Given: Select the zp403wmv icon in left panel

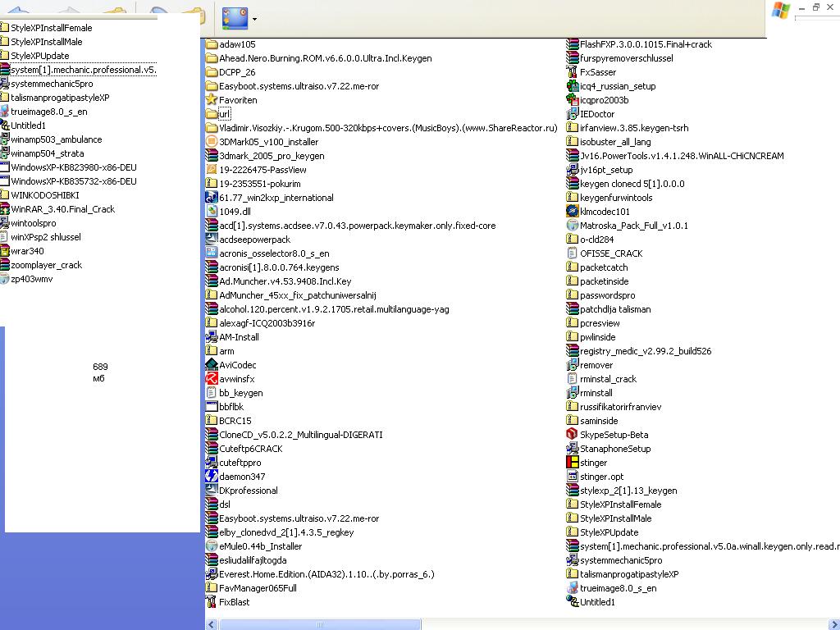Looking at the screenshot, I should (x=4, y=279).
